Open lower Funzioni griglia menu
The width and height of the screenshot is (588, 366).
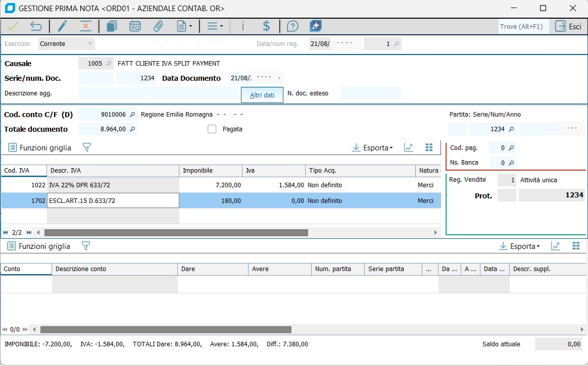(39, 246)
